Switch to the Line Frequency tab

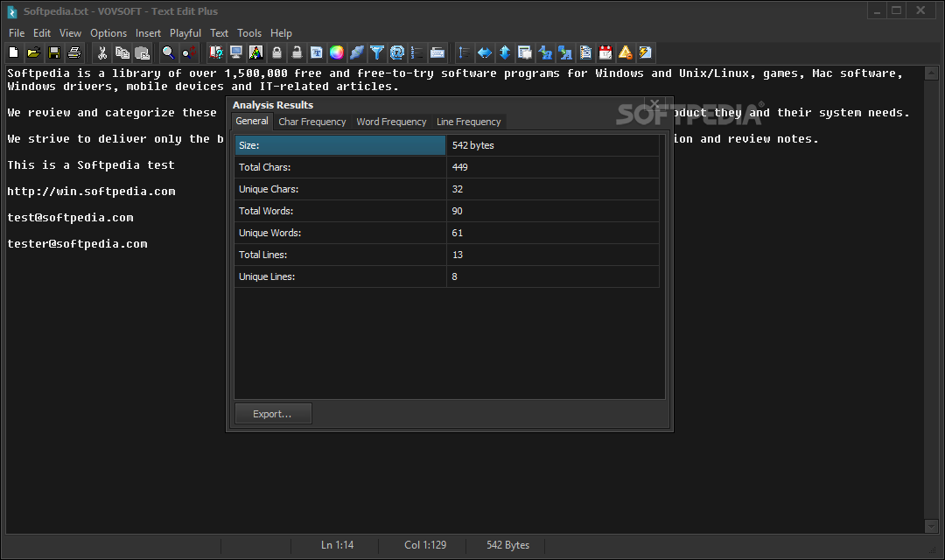coord(469,122)
